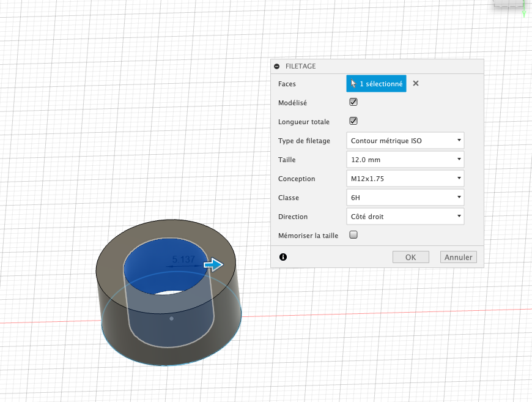Enable the Mémoriser la taille checkbox

[x=353, y=235]
